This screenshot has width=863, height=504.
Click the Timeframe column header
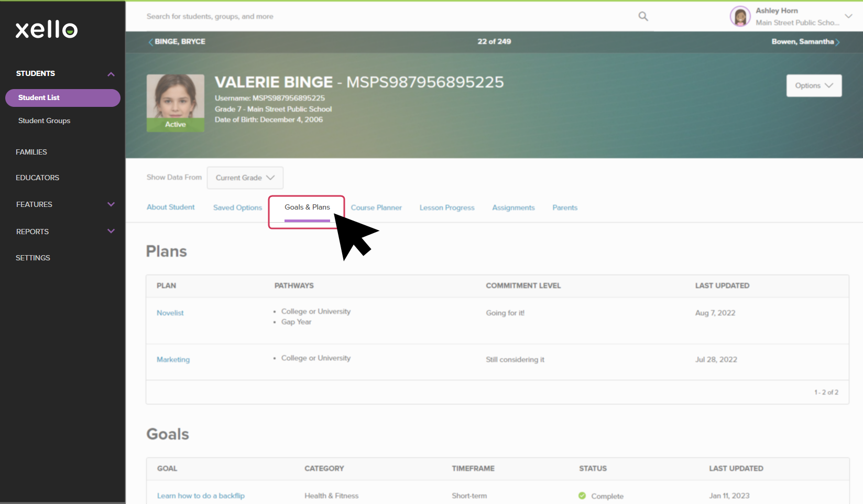pos(473,468)
